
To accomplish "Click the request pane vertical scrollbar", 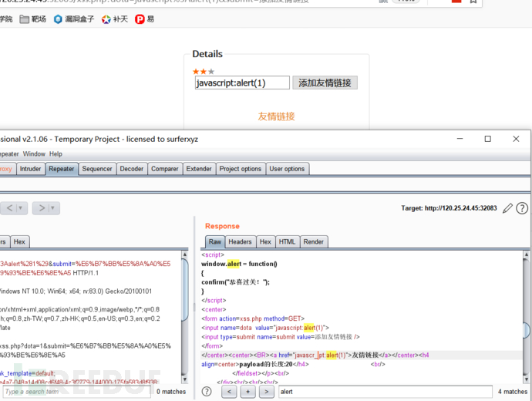I will tap(185, 290).
